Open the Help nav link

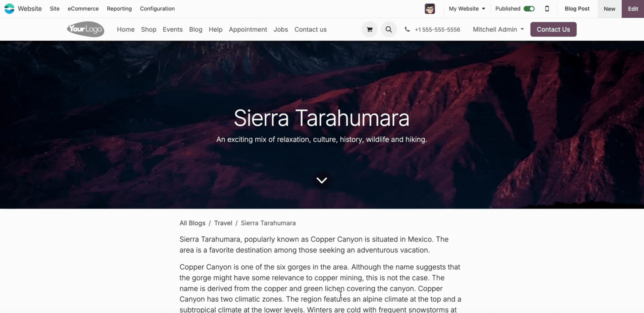click(215, 30)
